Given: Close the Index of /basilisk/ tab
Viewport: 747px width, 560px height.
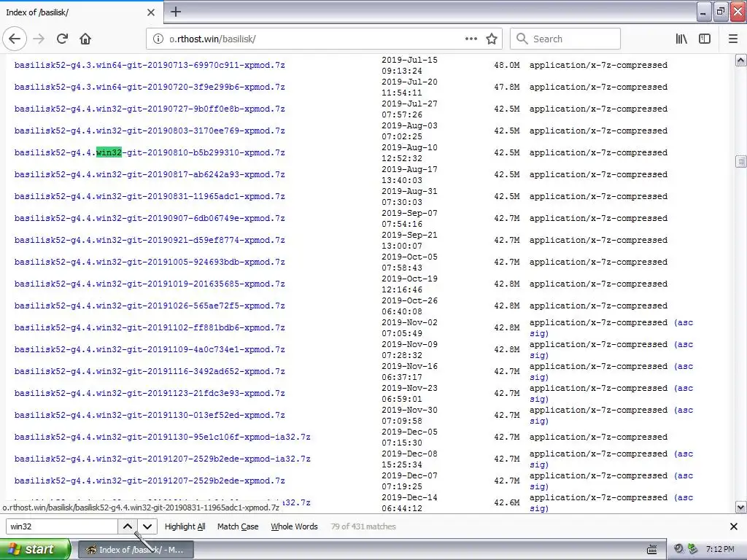Looking at the screenshot, I should point(151,12).
